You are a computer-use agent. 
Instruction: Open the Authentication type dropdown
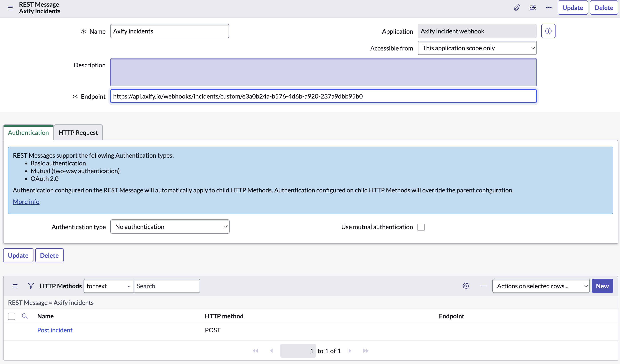170,227
